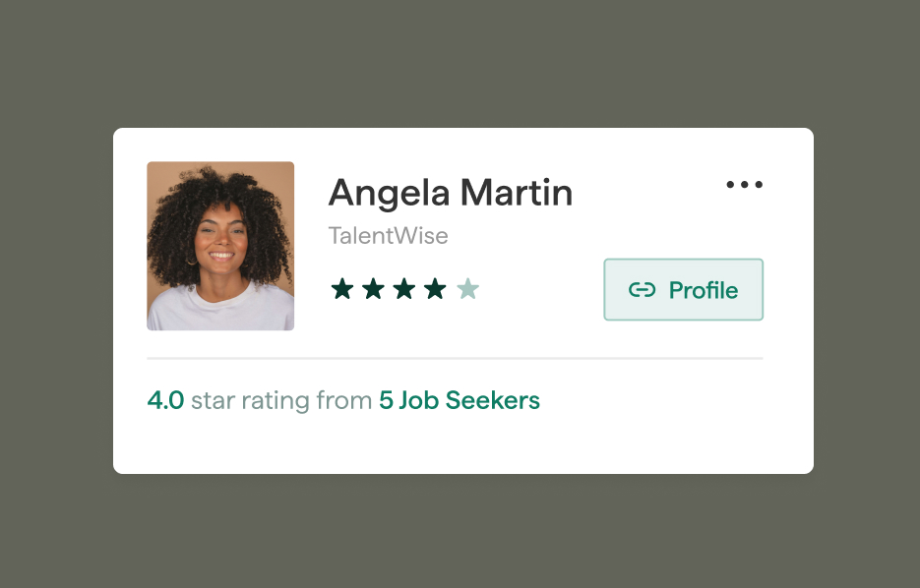
Task: Click the chain link icon inside Profile button
Action: tap(642, 290)
